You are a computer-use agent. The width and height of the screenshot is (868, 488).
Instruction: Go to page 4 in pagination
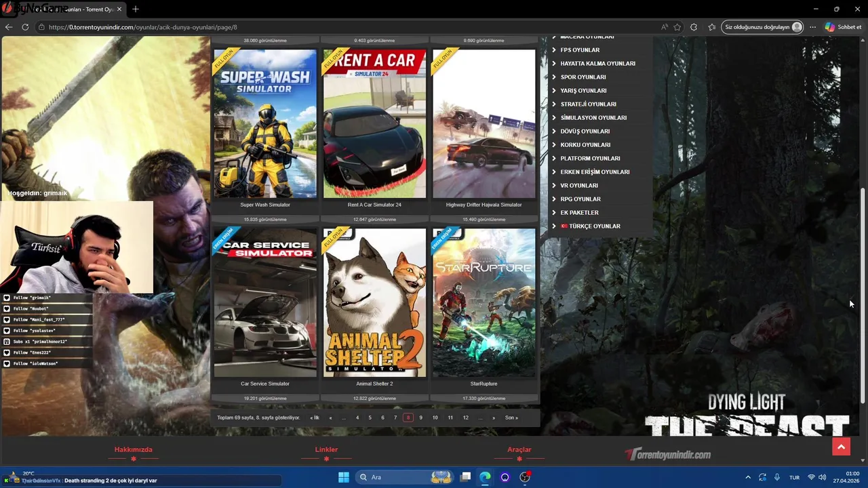click(x=357, y=418)
